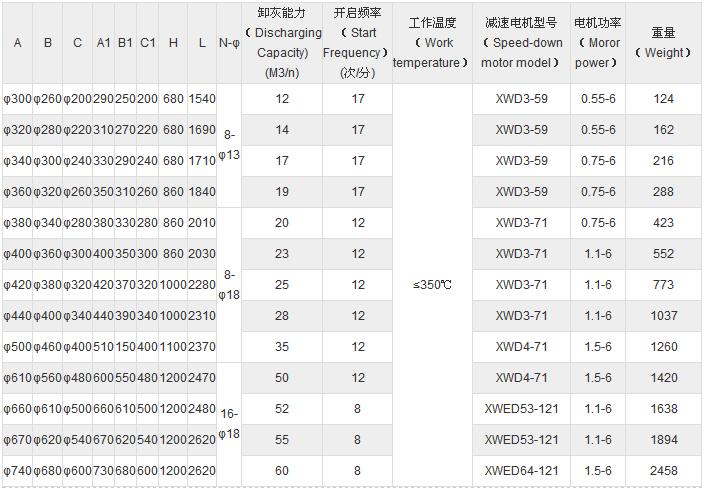Click discharging capacity value 35
The width and height of the screenshot is (705, 489).
[x=282, y=347]
